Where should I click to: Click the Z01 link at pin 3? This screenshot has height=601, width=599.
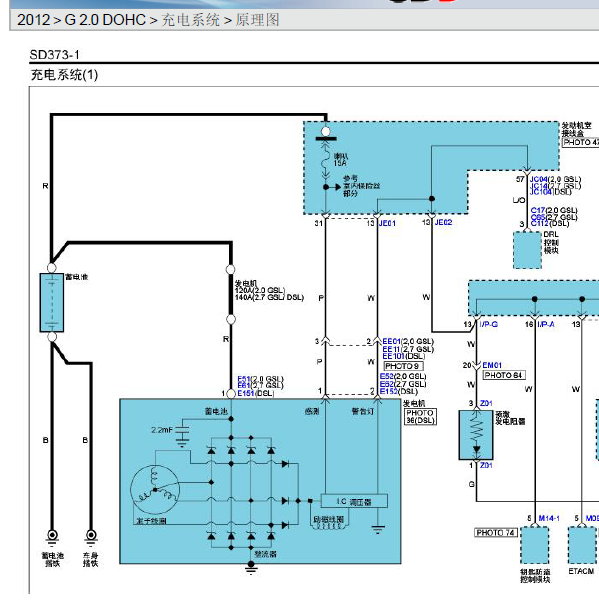[486, 403]
